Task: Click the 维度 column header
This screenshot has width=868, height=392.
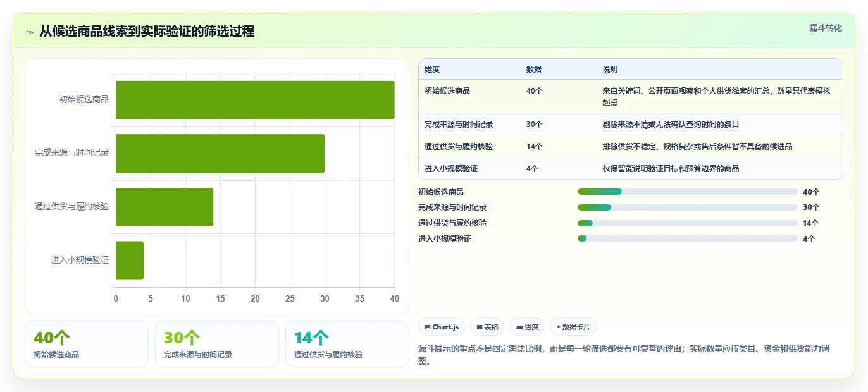Action: [432, 70]
